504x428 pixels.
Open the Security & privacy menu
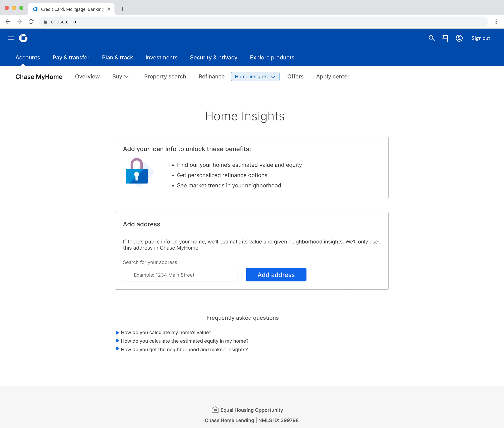click(x=214, y=58)
